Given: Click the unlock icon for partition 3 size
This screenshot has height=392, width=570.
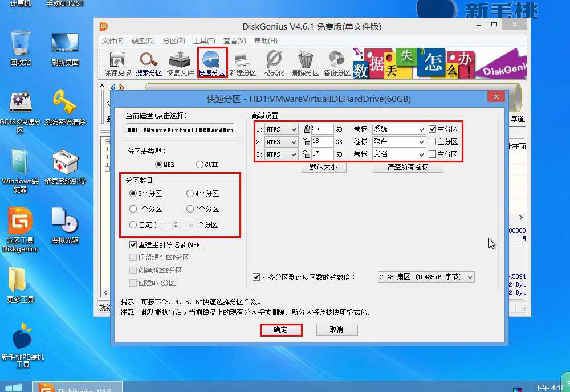Looking at the screenshot, I should 307,154.
